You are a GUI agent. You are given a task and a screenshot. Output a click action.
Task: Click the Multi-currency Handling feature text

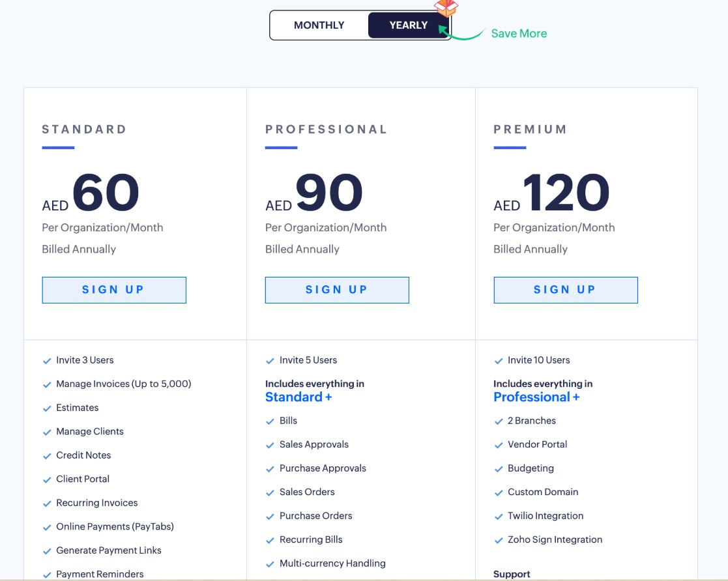click(332, 563)
